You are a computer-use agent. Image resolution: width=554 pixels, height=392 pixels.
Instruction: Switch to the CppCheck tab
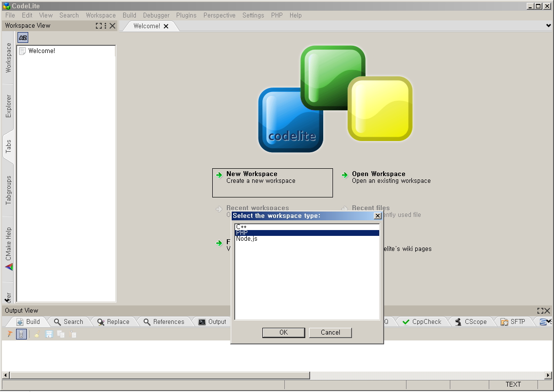422,322
